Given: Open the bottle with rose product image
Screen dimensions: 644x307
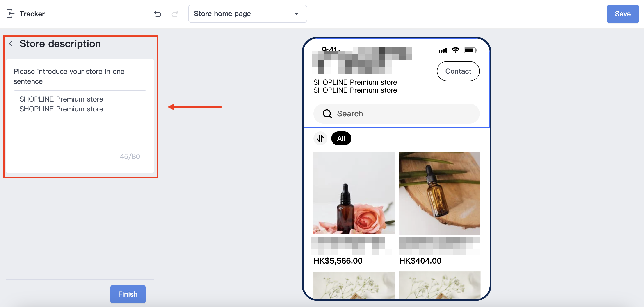Looking at the screenshot, I should point(354,193).
